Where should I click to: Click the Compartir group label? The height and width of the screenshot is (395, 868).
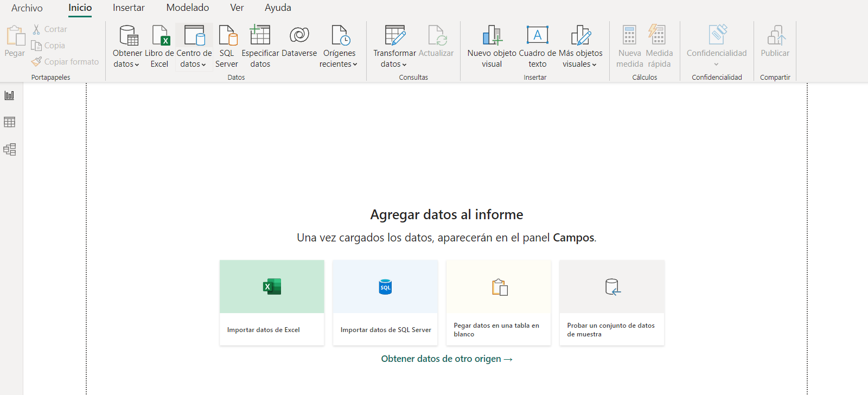point(775,78)
